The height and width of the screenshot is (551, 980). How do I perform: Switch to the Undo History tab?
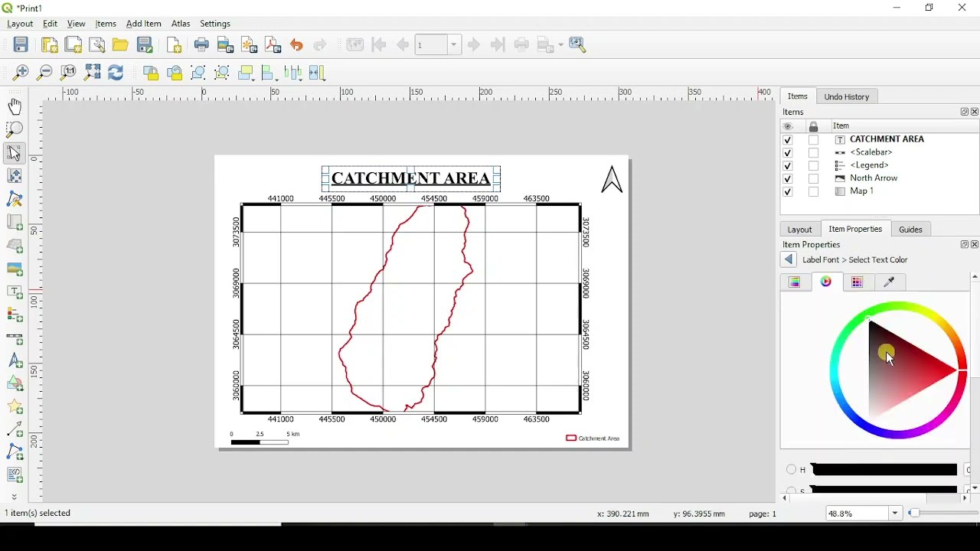847,97
